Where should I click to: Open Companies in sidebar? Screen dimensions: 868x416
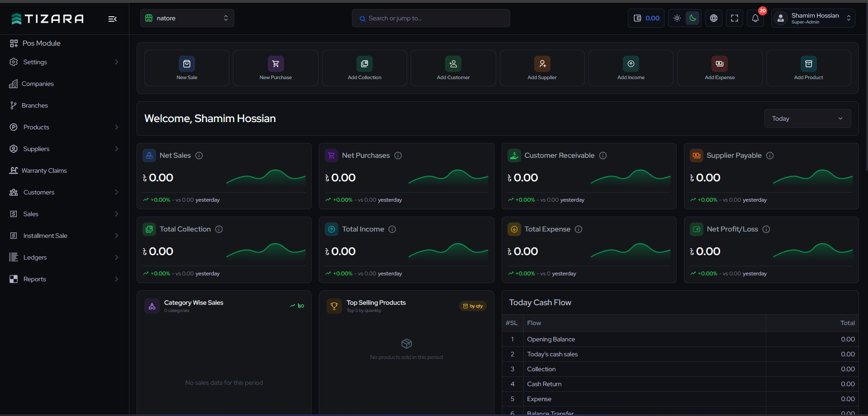pos(64,84)
